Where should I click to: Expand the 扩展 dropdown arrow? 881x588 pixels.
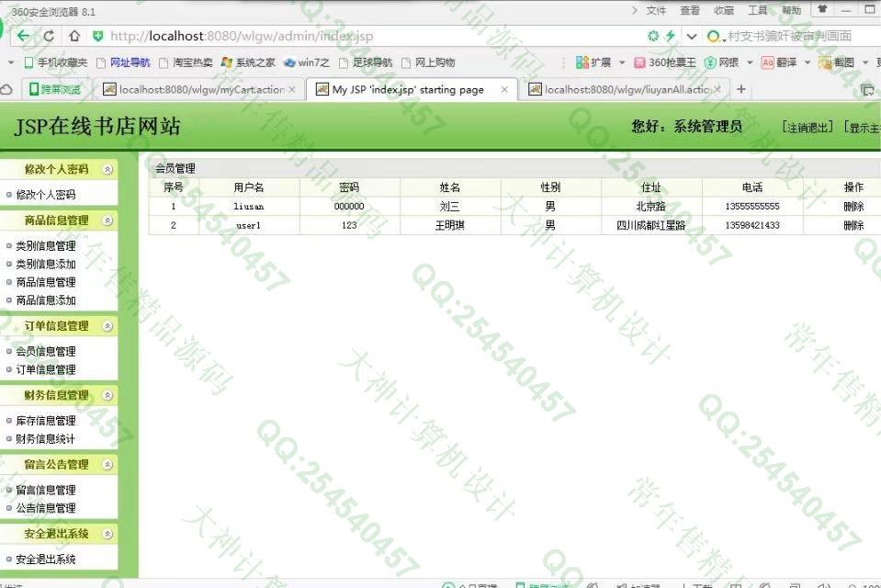pos(622,63)
